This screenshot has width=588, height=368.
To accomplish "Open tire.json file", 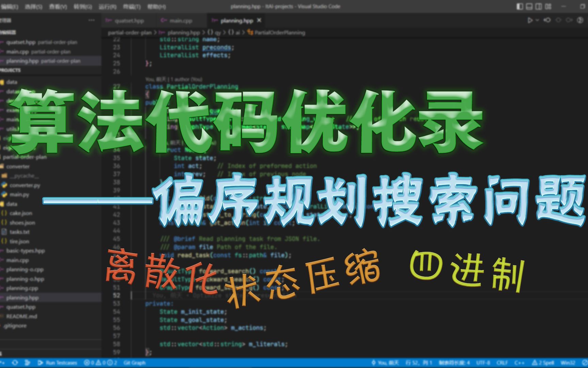I will point(51,242).
